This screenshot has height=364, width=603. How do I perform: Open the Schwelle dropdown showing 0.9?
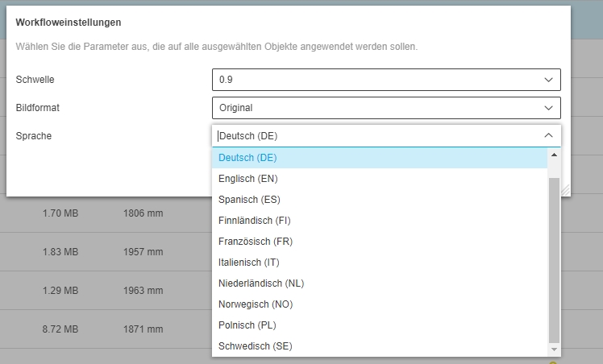click(x=385, y=80)
